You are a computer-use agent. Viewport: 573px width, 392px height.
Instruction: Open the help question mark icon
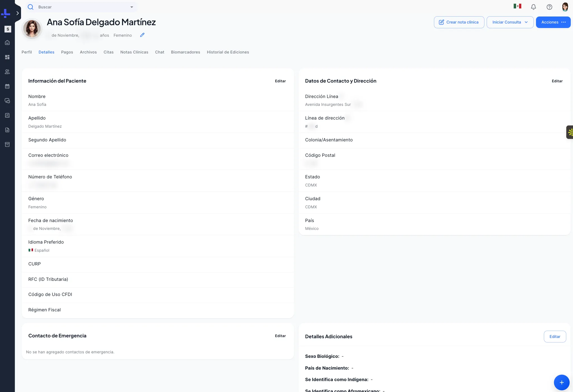tap(549, 7)
